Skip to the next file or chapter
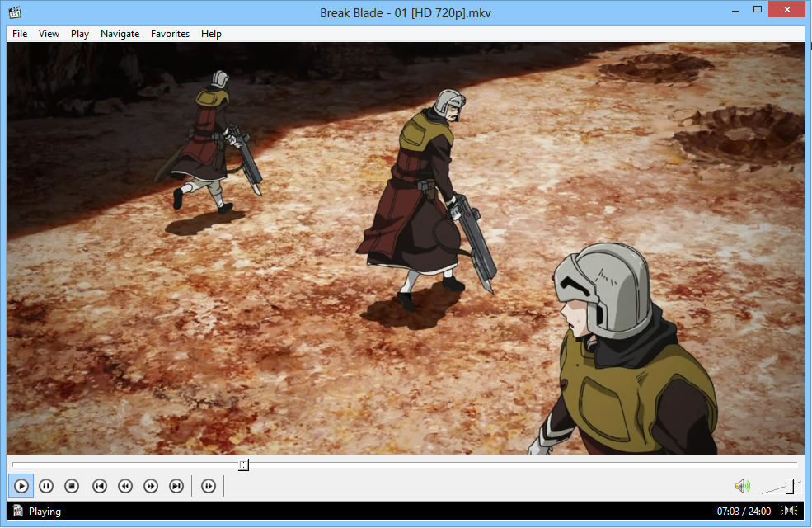The image size is (812, 528). (176, 486)
